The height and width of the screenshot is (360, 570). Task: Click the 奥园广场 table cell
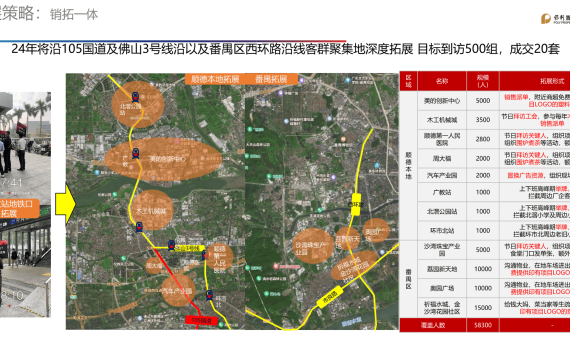[x=442, y=288]
